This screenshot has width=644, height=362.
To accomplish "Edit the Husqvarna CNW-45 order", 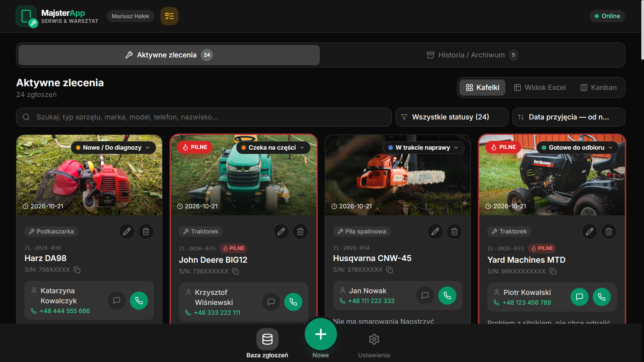I will coord(435,231).
